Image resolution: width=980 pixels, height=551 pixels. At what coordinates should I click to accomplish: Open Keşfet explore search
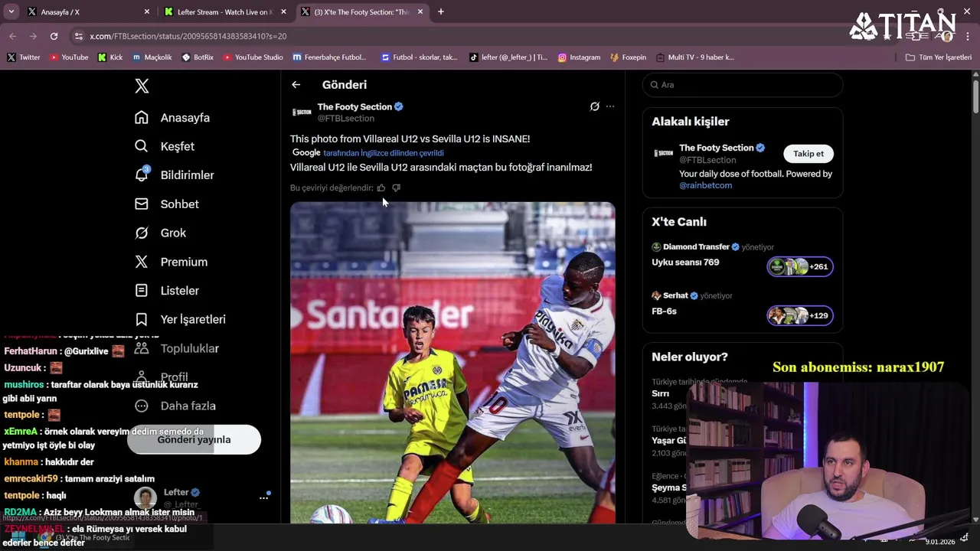pyautogui.click(x=165, y=146)
